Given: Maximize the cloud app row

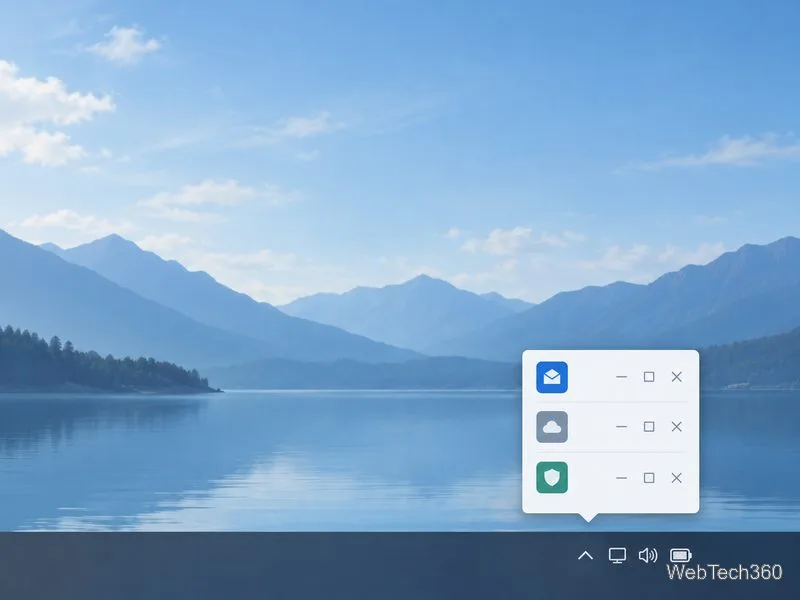Looking at the screenshot, I should pos(649,427).
